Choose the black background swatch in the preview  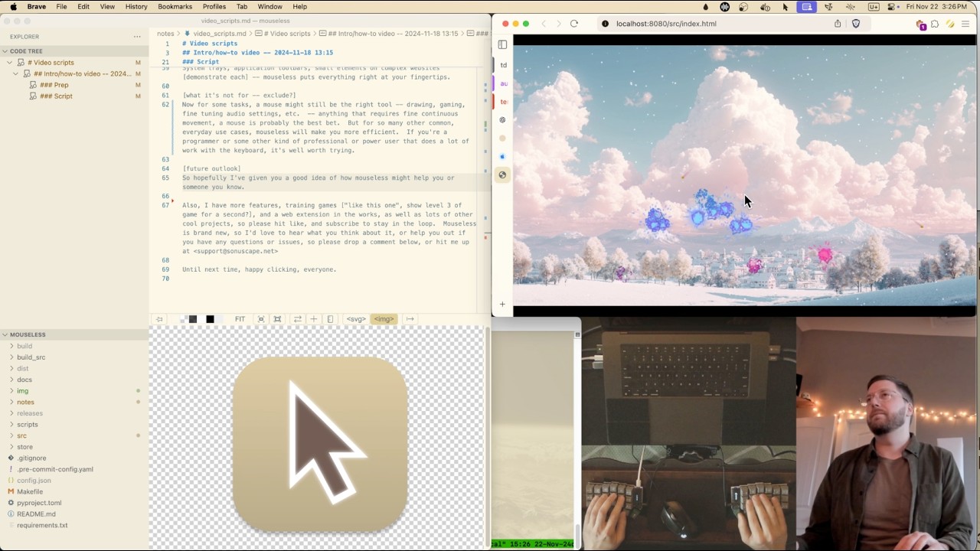(x=210, y=319)
